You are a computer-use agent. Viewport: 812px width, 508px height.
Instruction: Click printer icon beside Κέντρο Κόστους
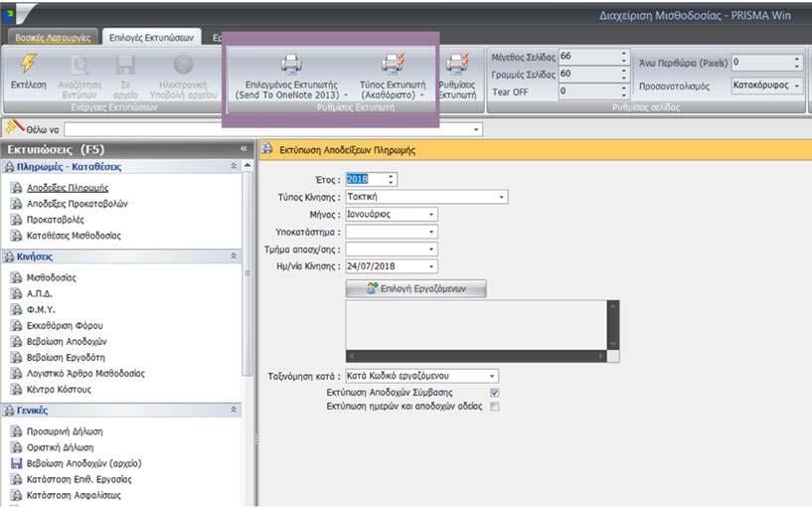[17, 390]
